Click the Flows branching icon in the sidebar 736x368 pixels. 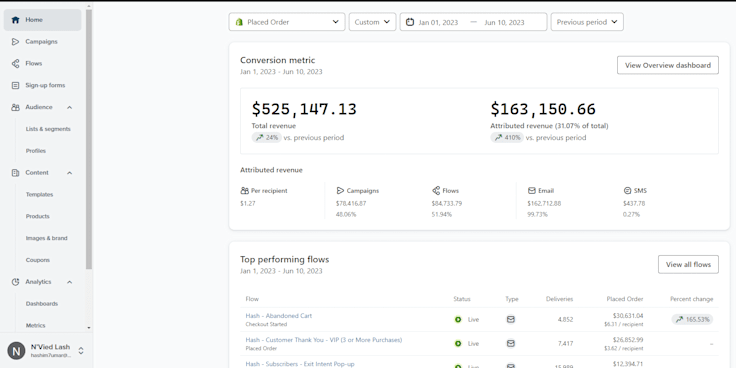pyautogui.click(x=15, y=63)
